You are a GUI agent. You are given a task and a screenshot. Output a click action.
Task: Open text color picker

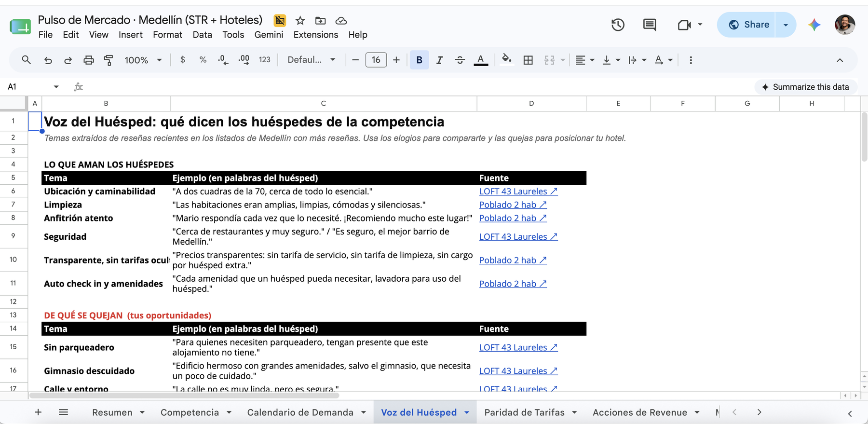click(481, 60)
